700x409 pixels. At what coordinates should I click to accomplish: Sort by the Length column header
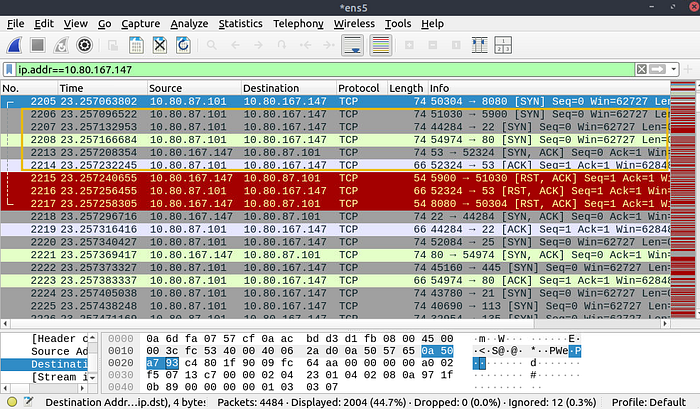406,88
